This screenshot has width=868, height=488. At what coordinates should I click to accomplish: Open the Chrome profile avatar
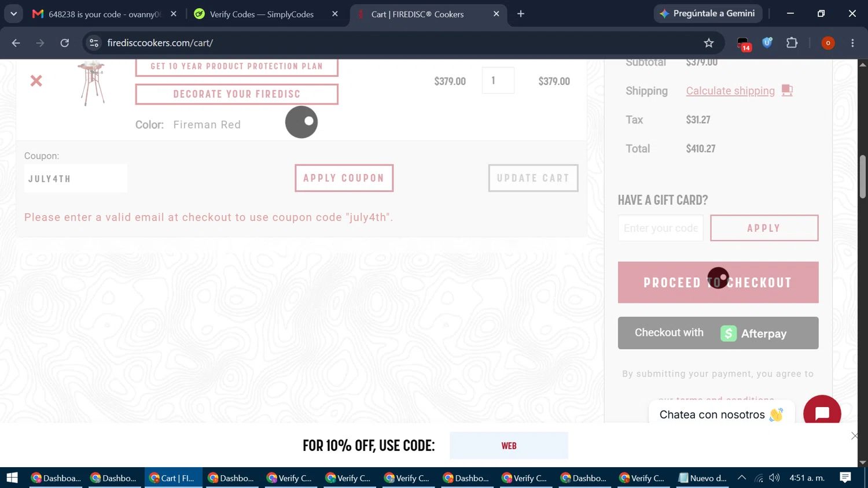[828, 43]
